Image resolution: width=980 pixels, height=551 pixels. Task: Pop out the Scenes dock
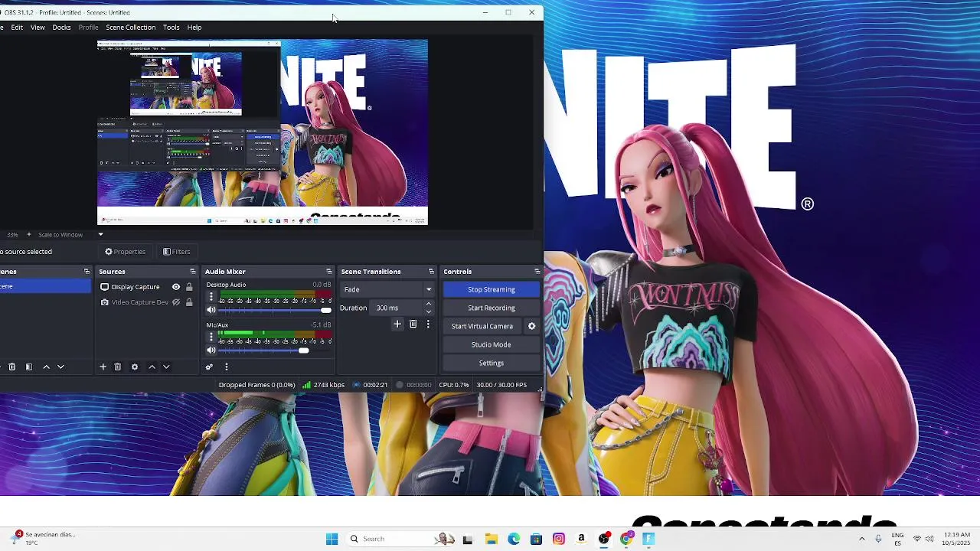(87, 272)
